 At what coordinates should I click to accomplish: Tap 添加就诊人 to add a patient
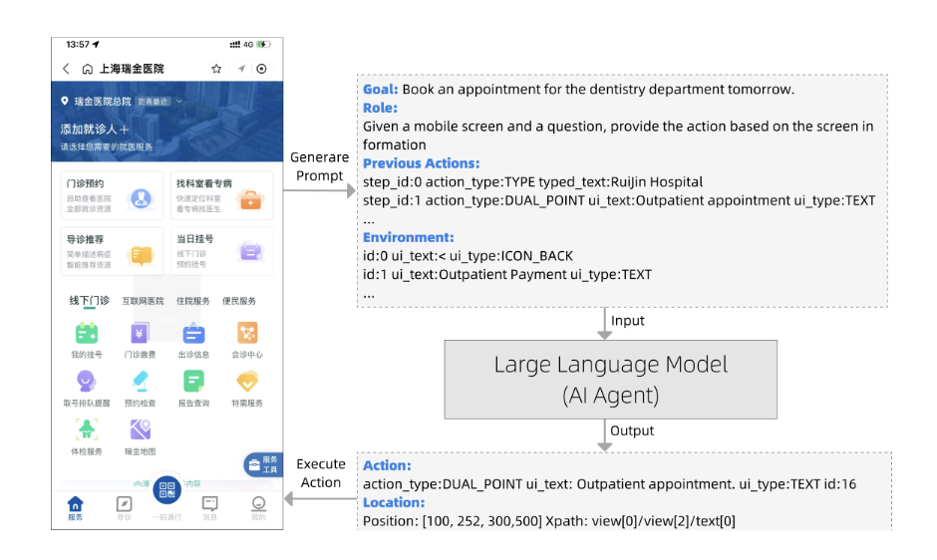click(95, 130)
